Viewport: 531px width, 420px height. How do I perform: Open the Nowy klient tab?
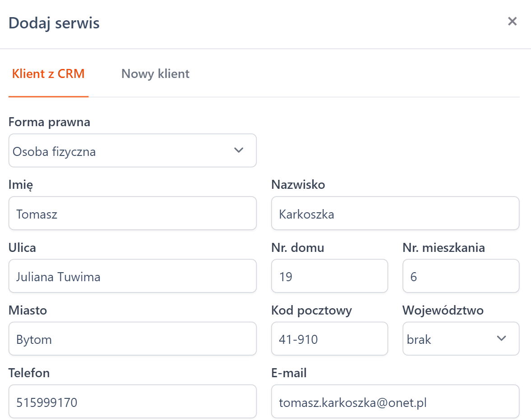coord(155,74)
